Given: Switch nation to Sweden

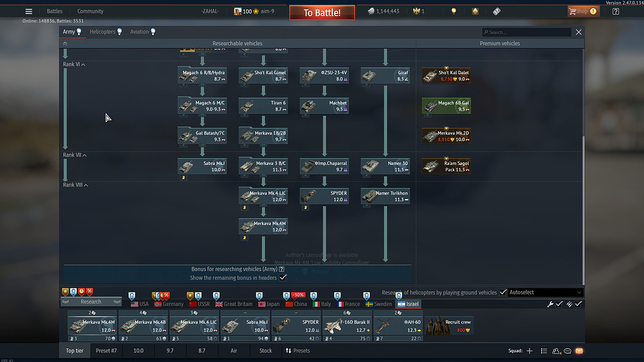Looking at the screenshot, I should tap(379, 304).
